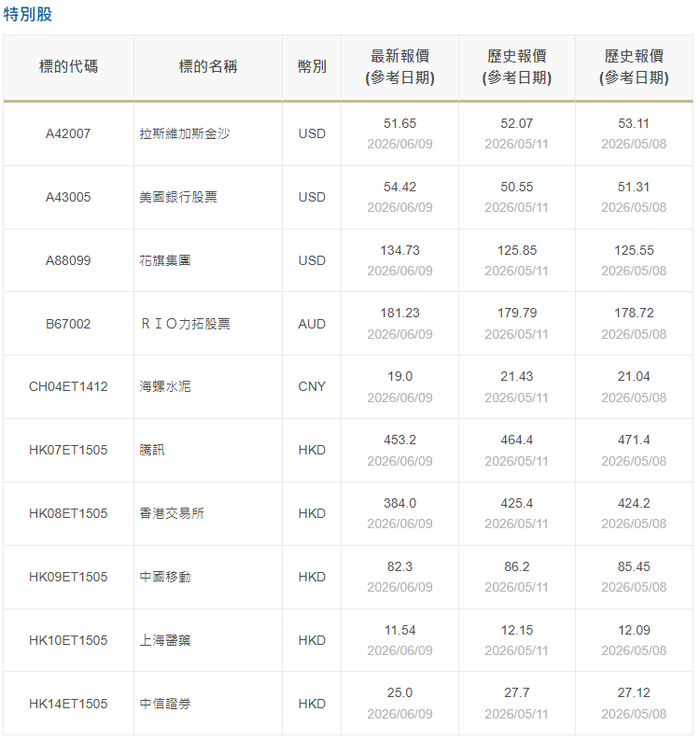Screen dimensions: 700x740
Task: Select code HK08ET1505
Action: tap(68, 513)
